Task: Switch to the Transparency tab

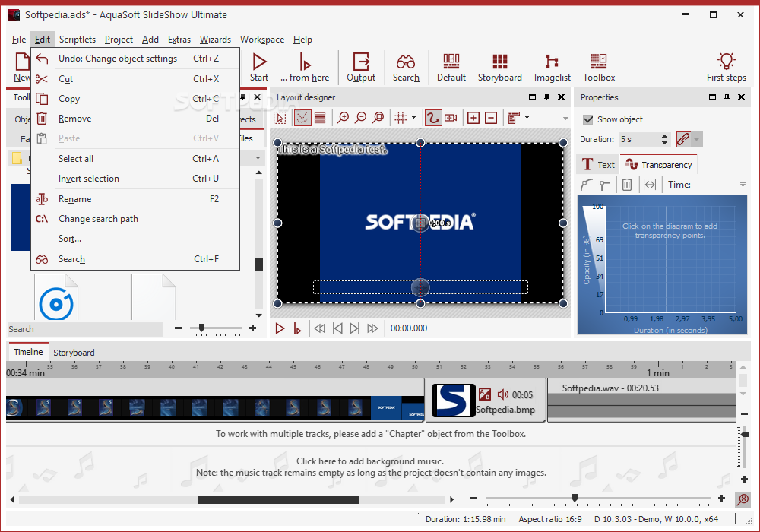Action: click(x=659, y=165)
